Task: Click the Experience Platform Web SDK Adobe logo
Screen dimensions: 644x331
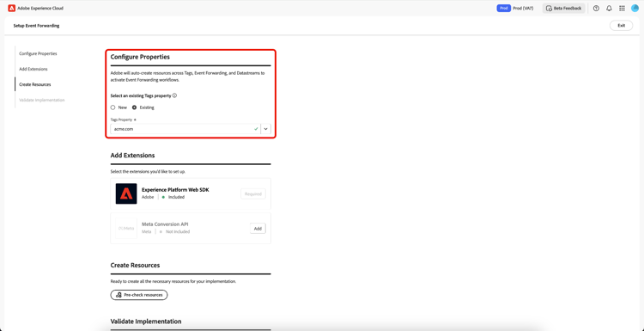Action: click(126, 193)
